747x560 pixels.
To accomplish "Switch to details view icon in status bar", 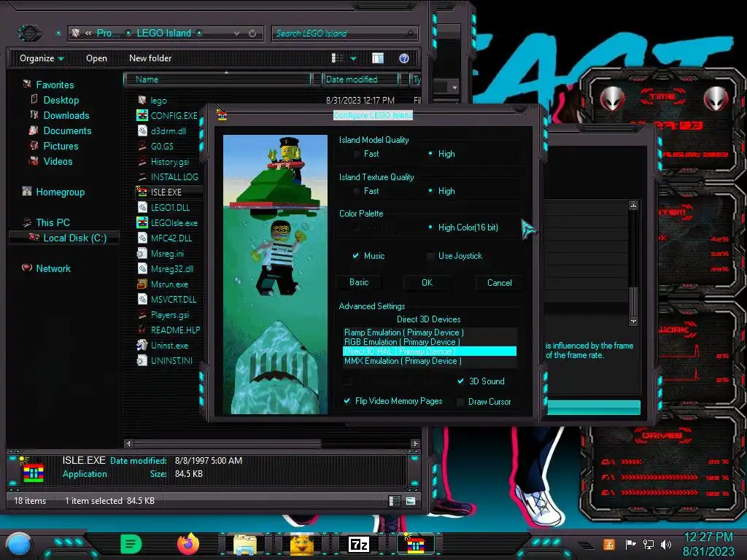I will [395, 501].
